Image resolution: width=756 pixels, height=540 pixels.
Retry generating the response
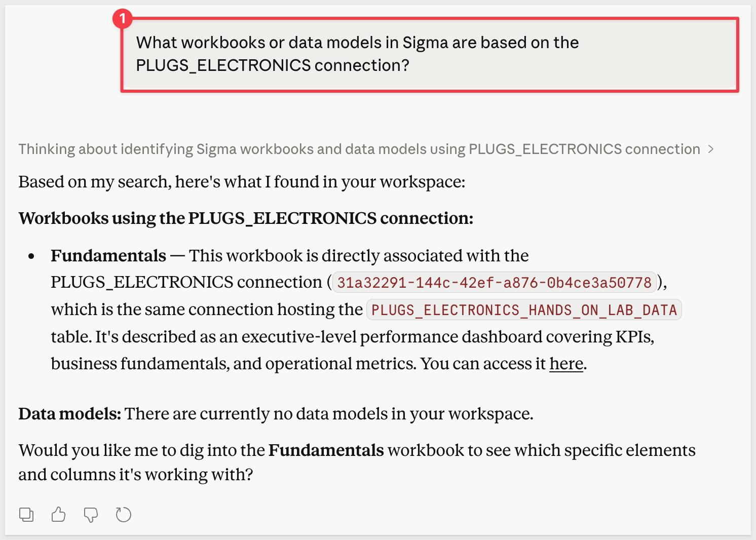[x=124, y=515]
